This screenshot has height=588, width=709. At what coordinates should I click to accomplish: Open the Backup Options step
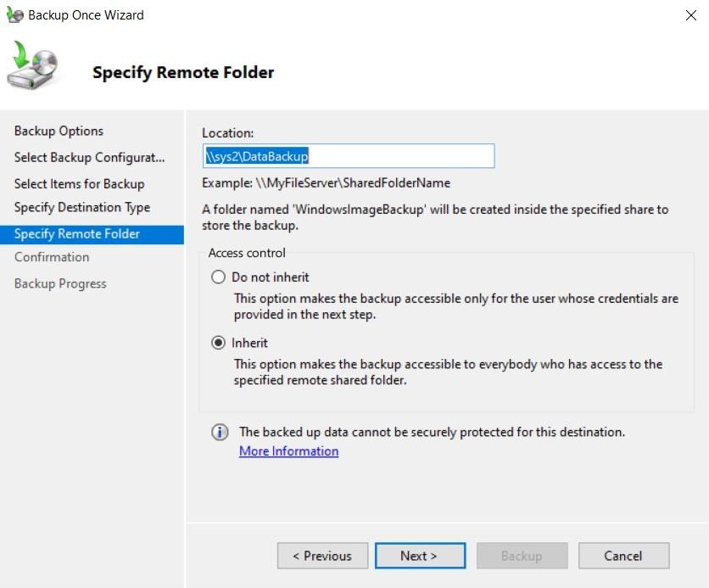[59, 131]
